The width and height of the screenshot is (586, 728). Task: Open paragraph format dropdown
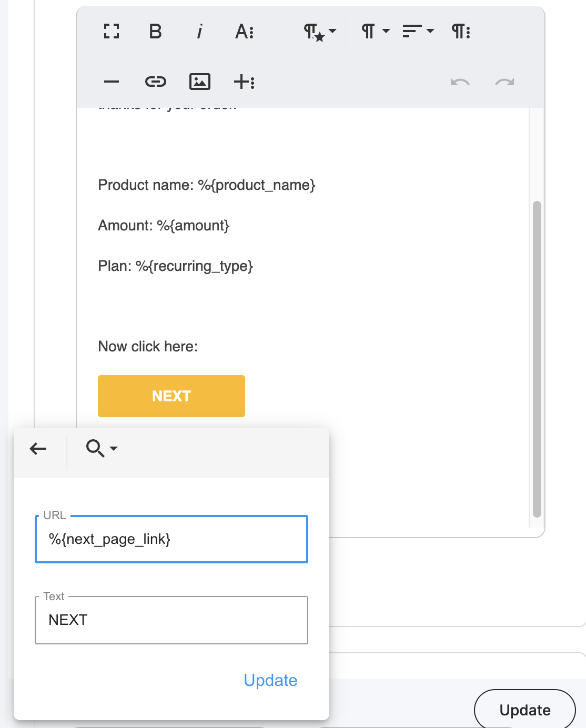pos(376,32)
